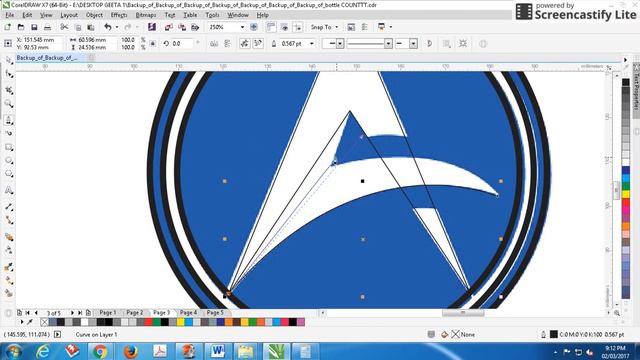The width and height of the screenshot is (640, 360).
Task: Expand the undo history arrow
Action: [117, 27]
